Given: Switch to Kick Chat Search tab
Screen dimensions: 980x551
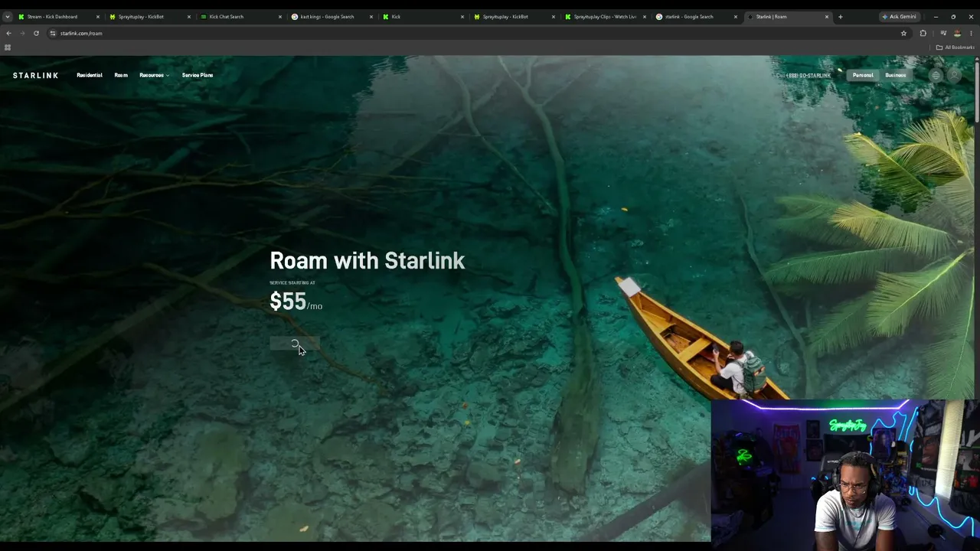Looking at the screenshot, I should (241, 17).
